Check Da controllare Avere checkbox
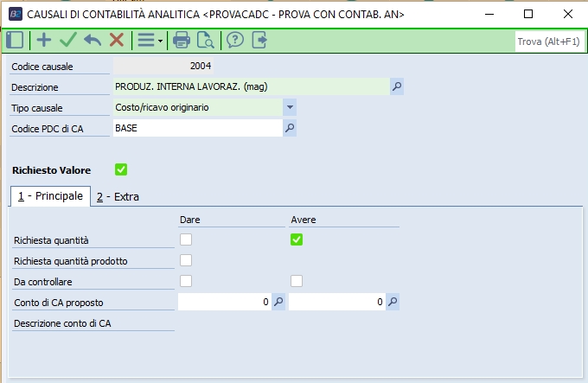588x383 pixels. [x=297, y=280]
